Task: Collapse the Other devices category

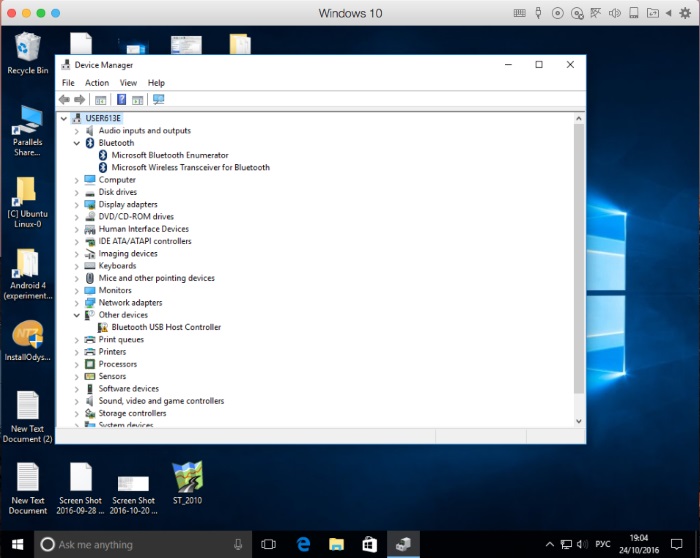Action: (77, 315)
